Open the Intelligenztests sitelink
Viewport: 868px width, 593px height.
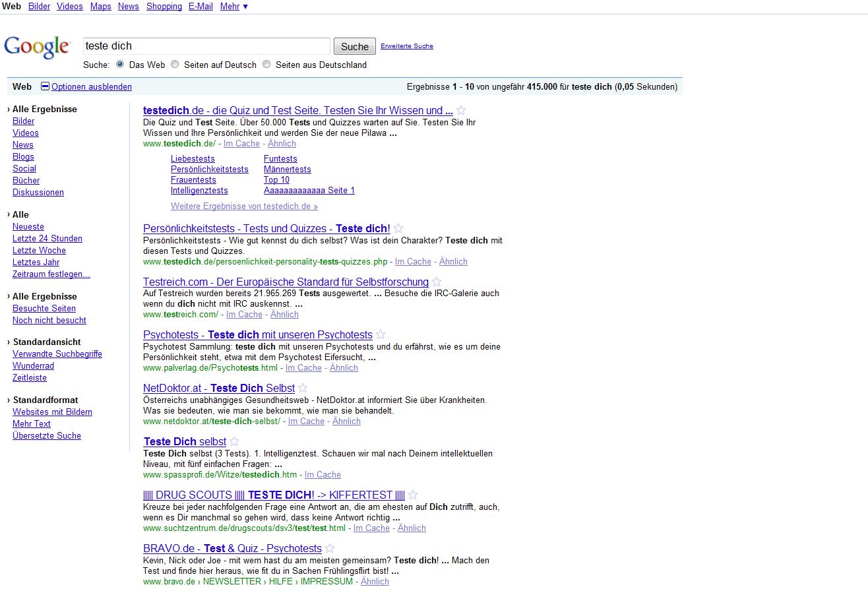click(x=199, y=190)
